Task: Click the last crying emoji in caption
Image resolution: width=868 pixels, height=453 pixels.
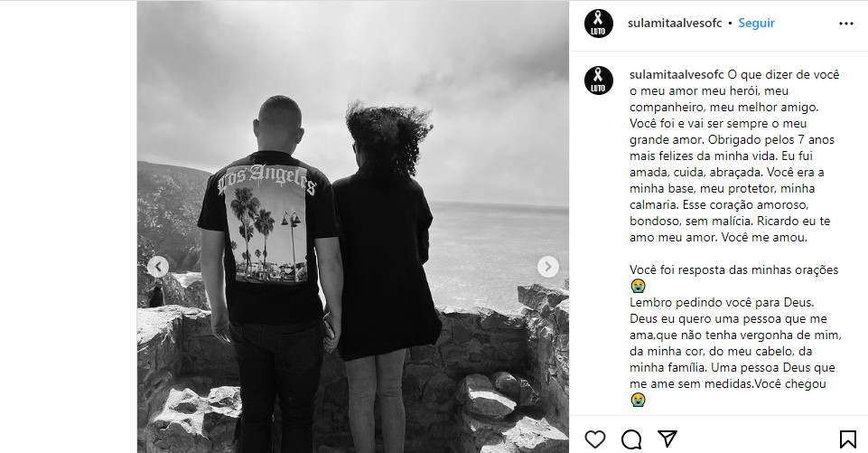Action: click(638, 400)
